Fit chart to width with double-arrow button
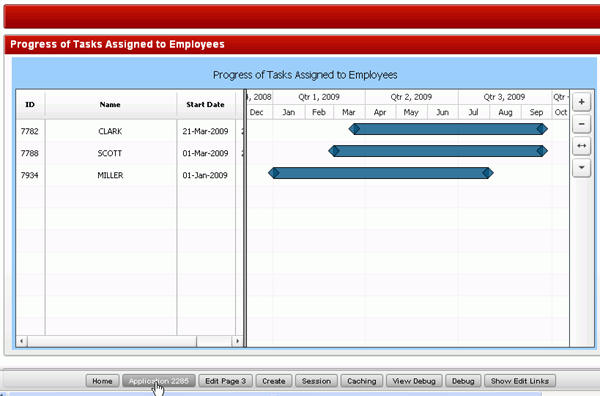Viewport: 600px width, 396px height. click(582, 146)
